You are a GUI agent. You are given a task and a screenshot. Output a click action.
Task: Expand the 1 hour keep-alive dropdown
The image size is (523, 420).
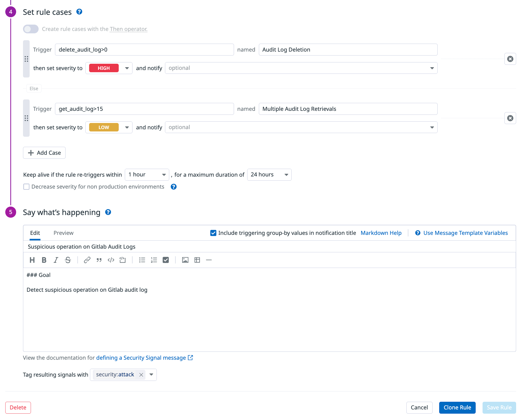[147, 175]
